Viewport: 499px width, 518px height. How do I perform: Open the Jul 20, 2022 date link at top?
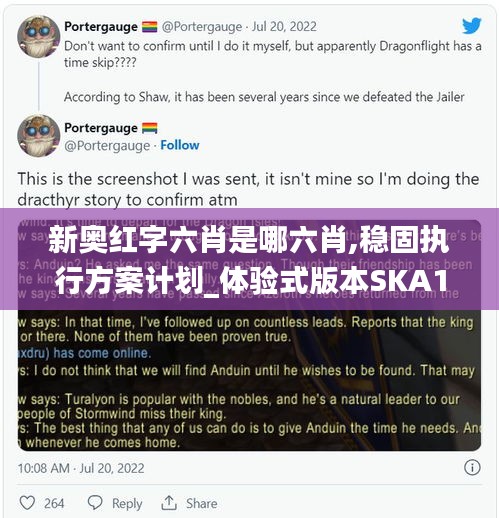click(284, 27)
